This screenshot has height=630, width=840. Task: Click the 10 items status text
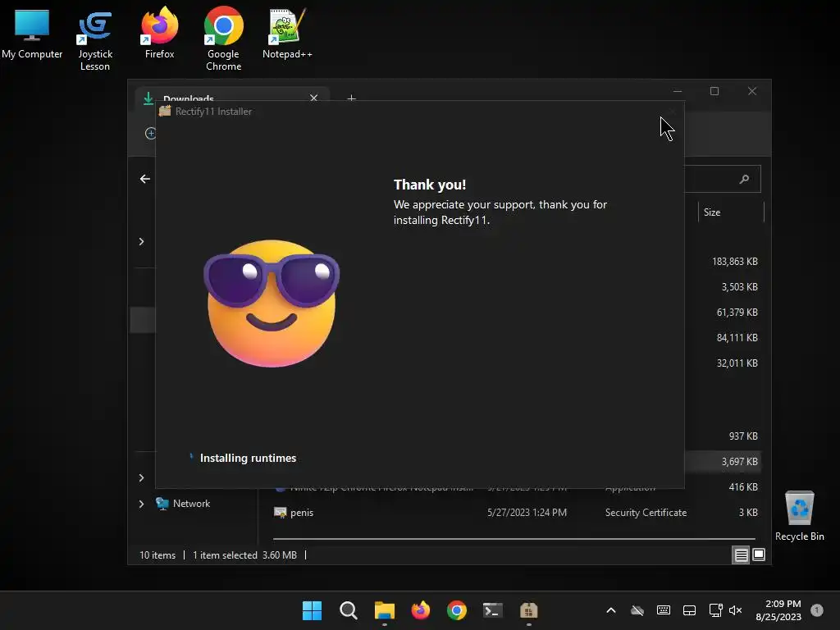click(157, 555)
